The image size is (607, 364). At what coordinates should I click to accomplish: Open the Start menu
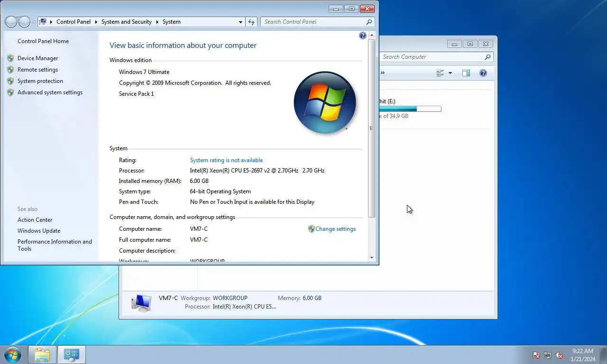[x=12, y=355]
